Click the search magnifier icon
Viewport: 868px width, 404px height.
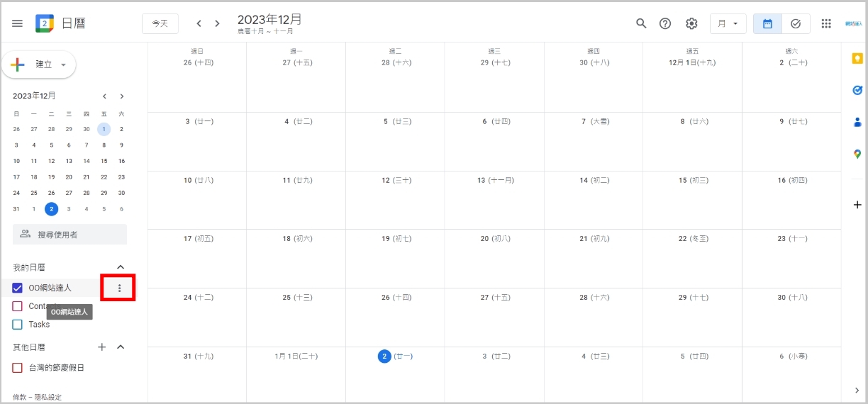(x=641, y=23)
